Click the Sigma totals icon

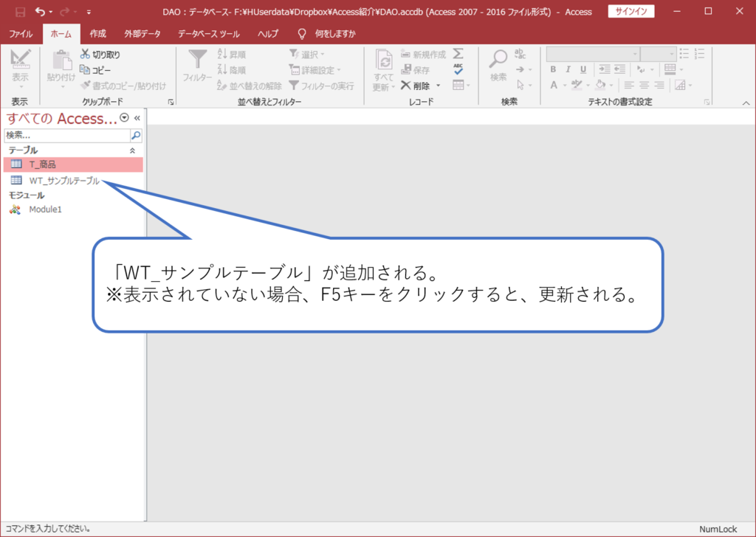[x=458, y=53]
